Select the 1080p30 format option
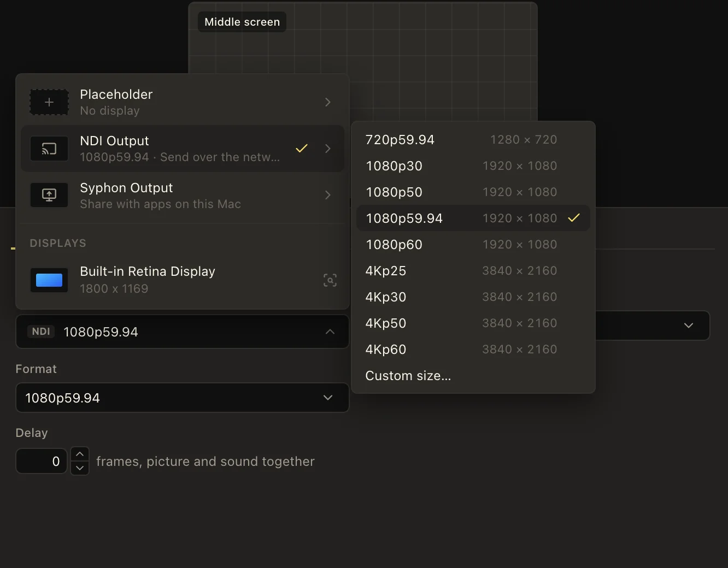This screenshot has width=728, height=568. (x=473, y=166)
